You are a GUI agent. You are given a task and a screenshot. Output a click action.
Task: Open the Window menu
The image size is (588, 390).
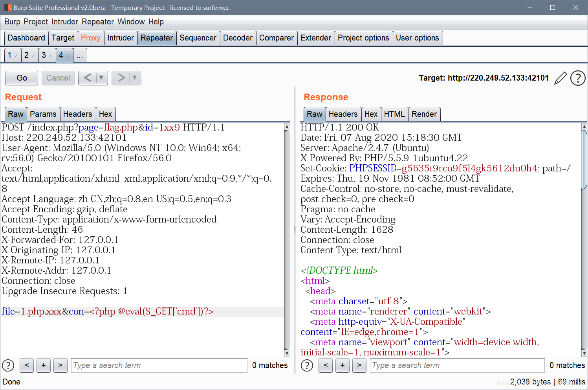pyautogui.click(x=131, y=22)
